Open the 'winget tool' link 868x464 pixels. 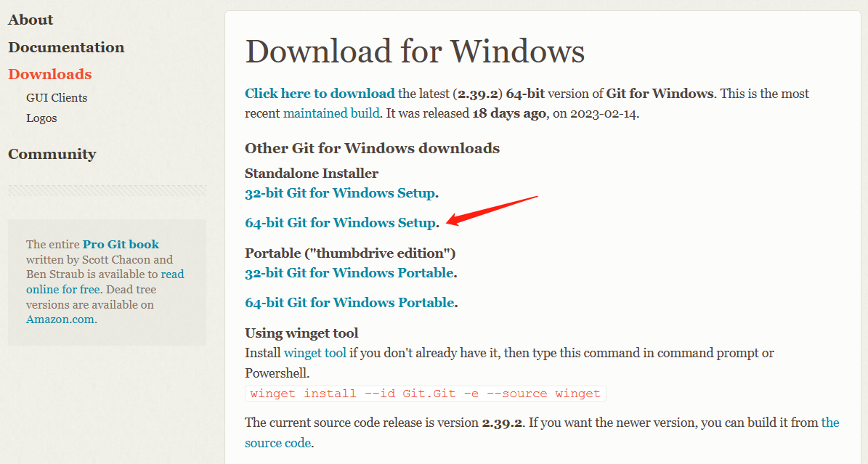(315, 353)
